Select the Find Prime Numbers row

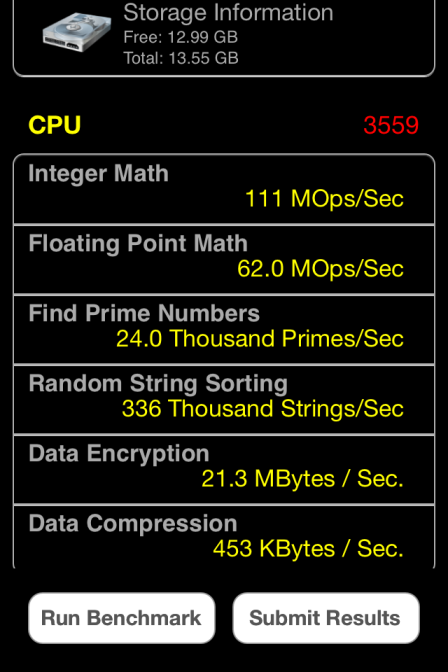coord(224,330)
